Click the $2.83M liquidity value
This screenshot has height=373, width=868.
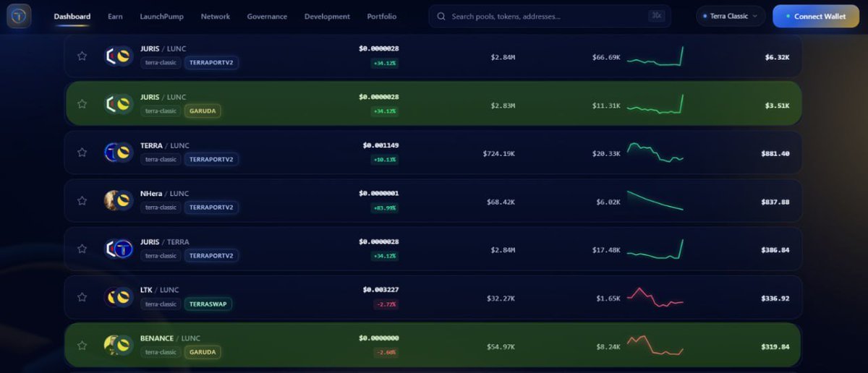pyautogui.click(x=503, y=106)
